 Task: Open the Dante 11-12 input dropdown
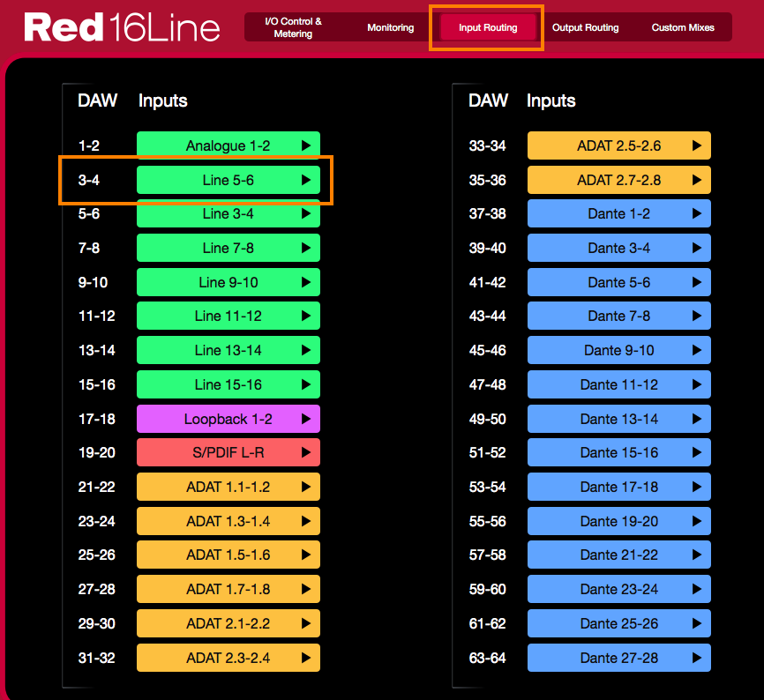pyautogui.click(x=618, y=384)
